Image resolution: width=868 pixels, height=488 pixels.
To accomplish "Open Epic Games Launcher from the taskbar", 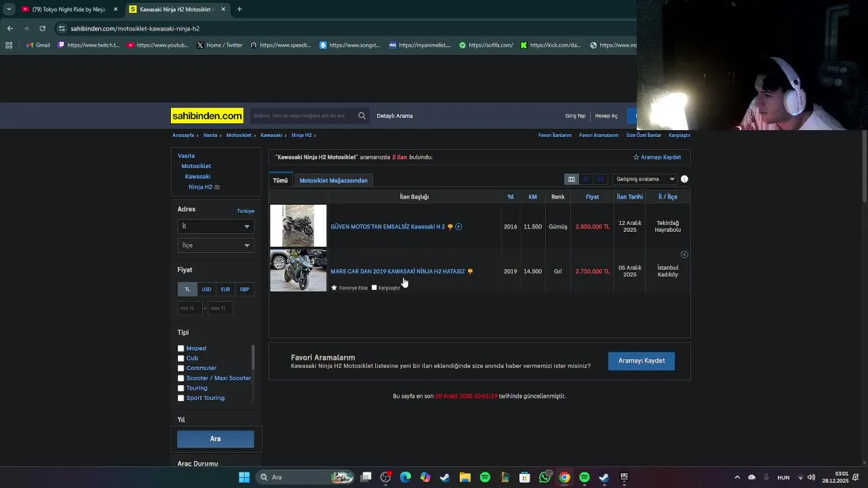I will pyautogui.click(x=624, y=477).
